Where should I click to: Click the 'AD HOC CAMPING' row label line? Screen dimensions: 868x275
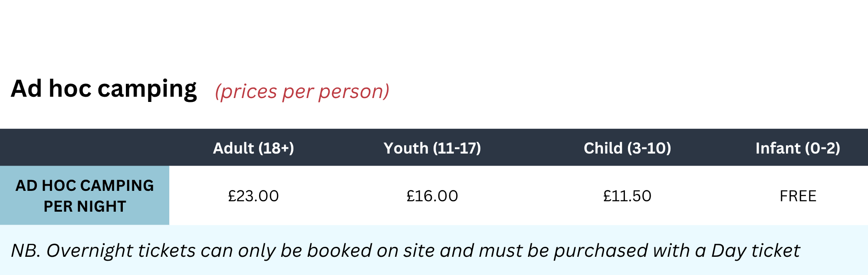coord(85,186)
